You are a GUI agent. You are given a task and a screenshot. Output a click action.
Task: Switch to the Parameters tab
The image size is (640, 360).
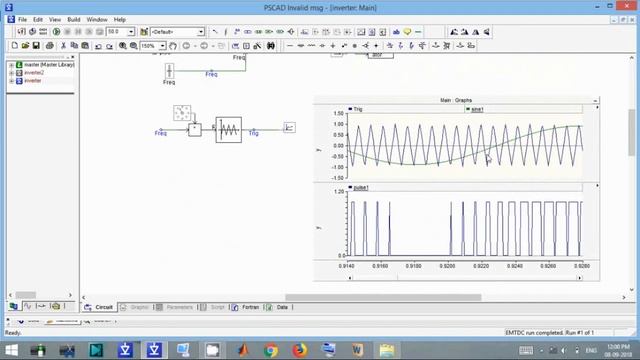[175, 307]
